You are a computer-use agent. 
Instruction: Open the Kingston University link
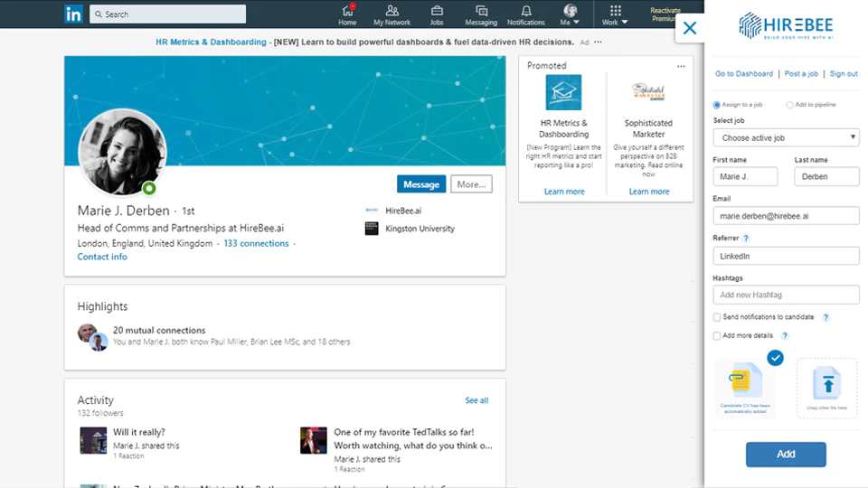tap(420, 229)
